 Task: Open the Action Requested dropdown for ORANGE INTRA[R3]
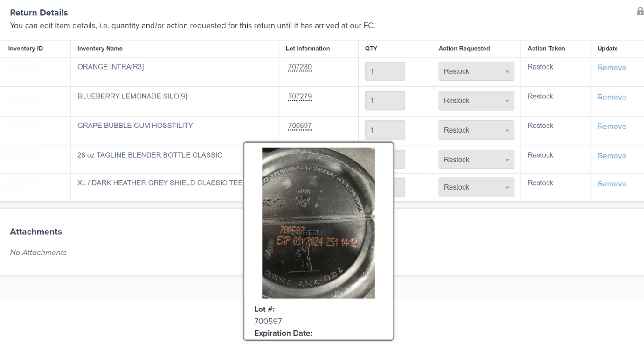476,71
